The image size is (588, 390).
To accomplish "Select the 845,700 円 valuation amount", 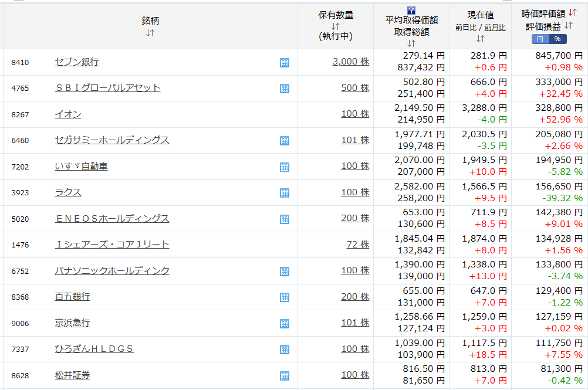I will (x=559, y=56).
